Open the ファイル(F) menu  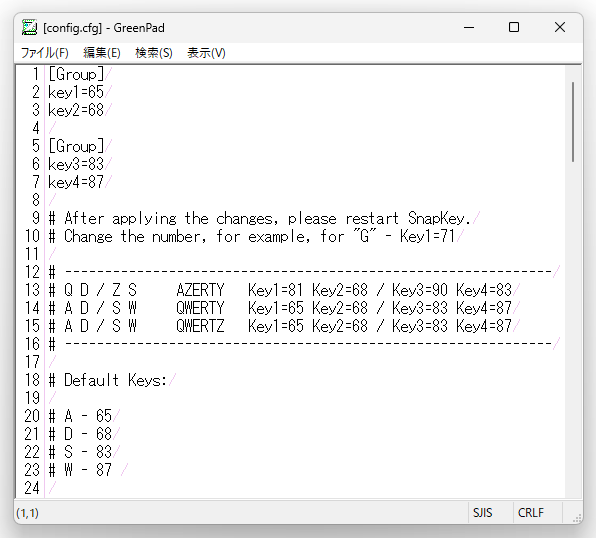[44, 53]
